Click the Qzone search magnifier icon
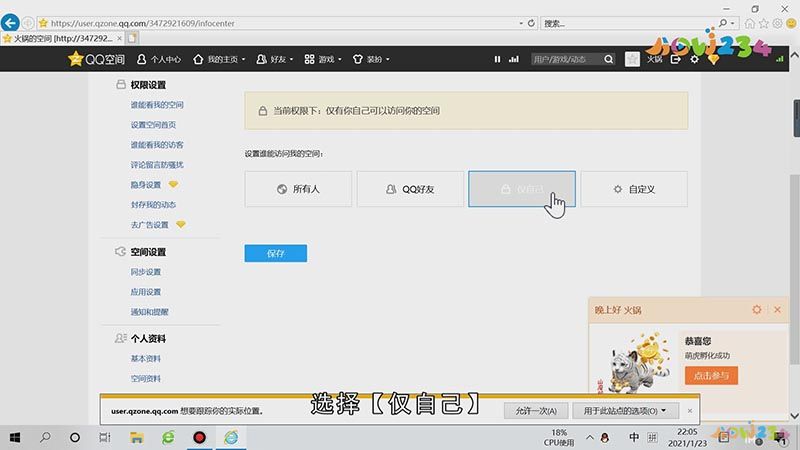Screen dimensions: 800x450 tap(608, 59)
